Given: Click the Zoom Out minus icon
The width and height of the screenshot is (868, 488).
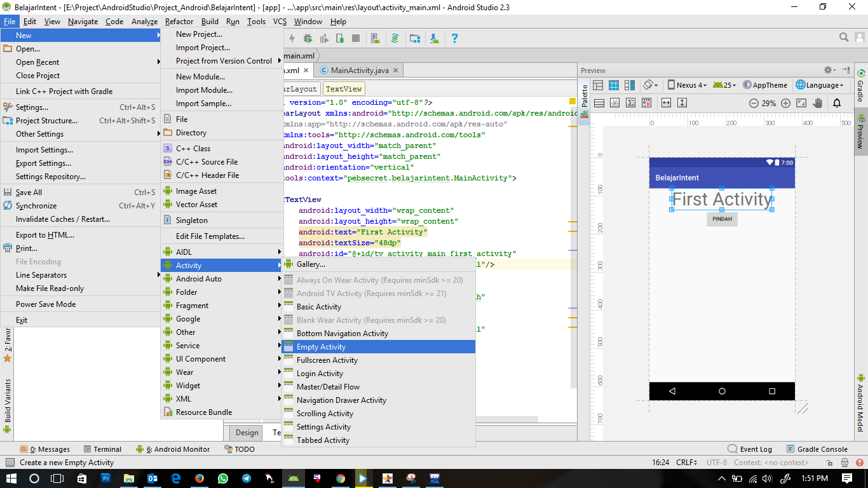Looking at the screenshot, I should pos(754,103).
